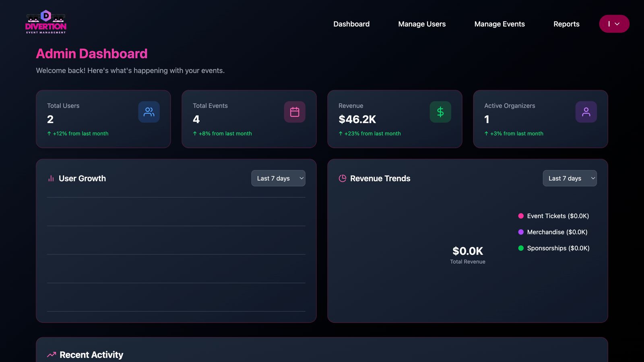Click the Total Users label
Image resolution: width=644 pixels, height=362 pixels.
(x=63, y=106)
